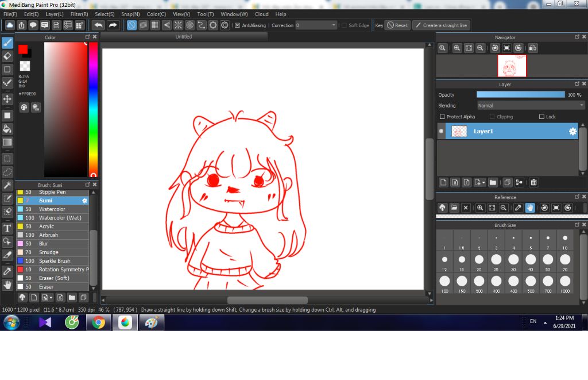Select the Move tool
The width and height of the screenshot is (588, 380).
[x=7, y=99]
